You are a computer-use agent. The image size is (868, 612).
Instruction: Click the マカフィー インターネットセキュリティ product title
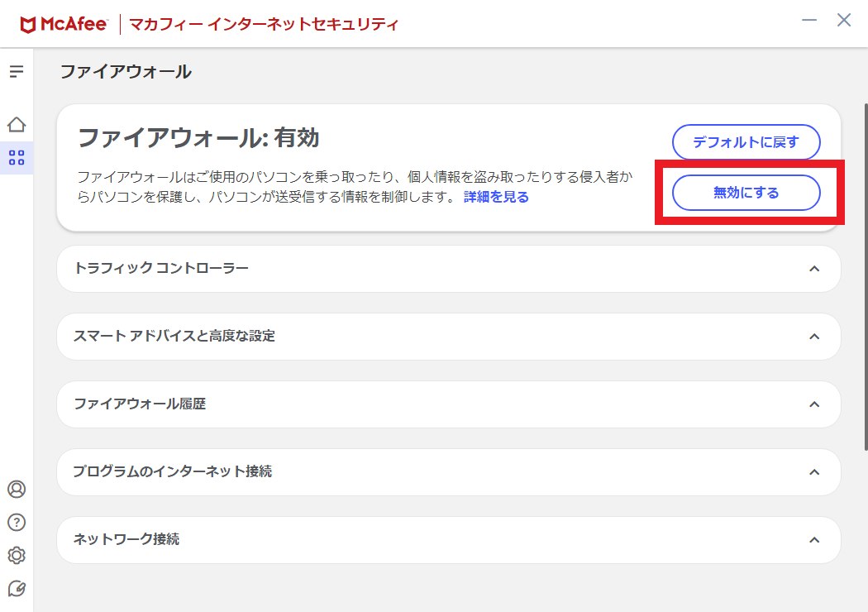pyautogui.click(x=264, y=24)
